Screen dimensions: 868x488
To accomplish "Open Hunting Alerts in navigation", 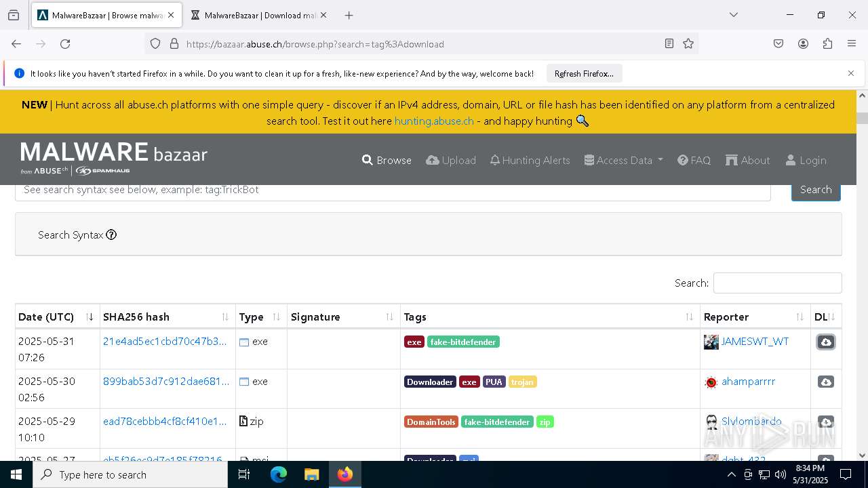I will coord(530,160).
